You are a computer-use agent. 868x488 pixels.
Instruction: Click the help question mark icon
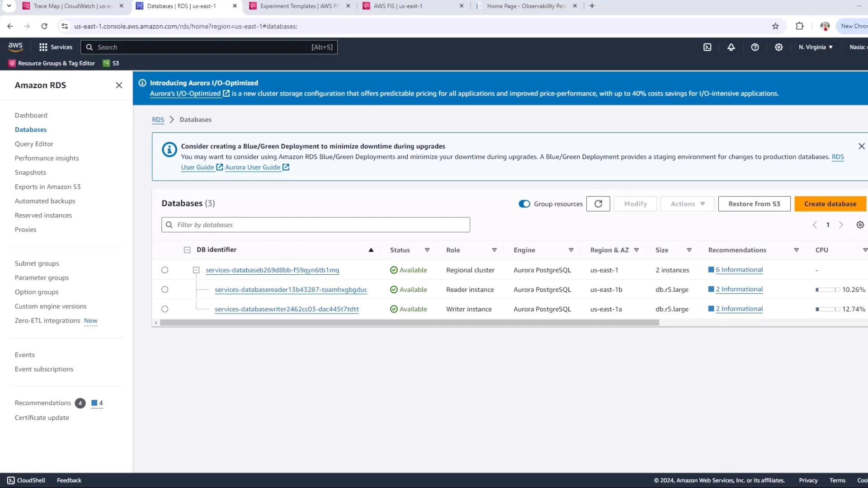[755, 47]
